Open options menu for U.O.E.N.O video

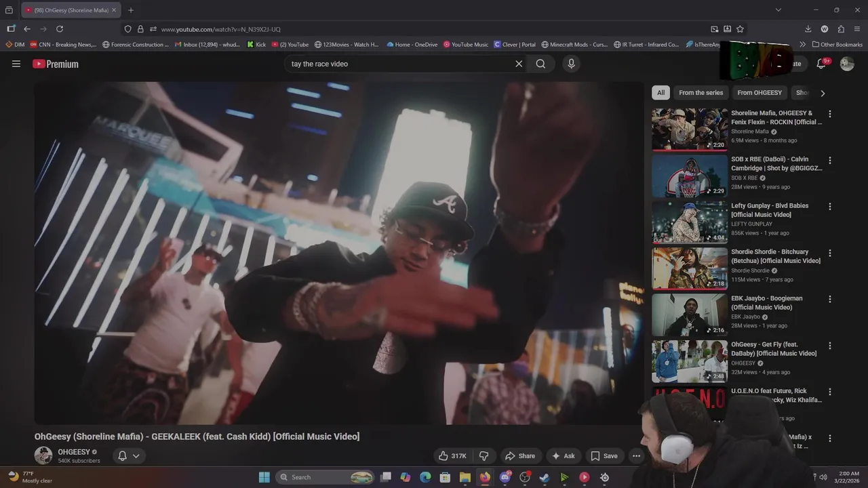point(829,392)
